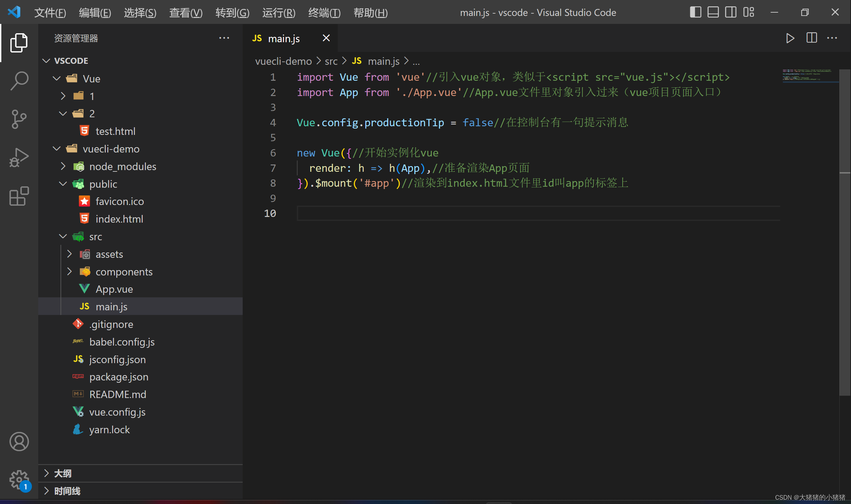This screenshot has width=851, height=504.
Task: Toggle the bottom panel visibility
Action: click(713, 12)
